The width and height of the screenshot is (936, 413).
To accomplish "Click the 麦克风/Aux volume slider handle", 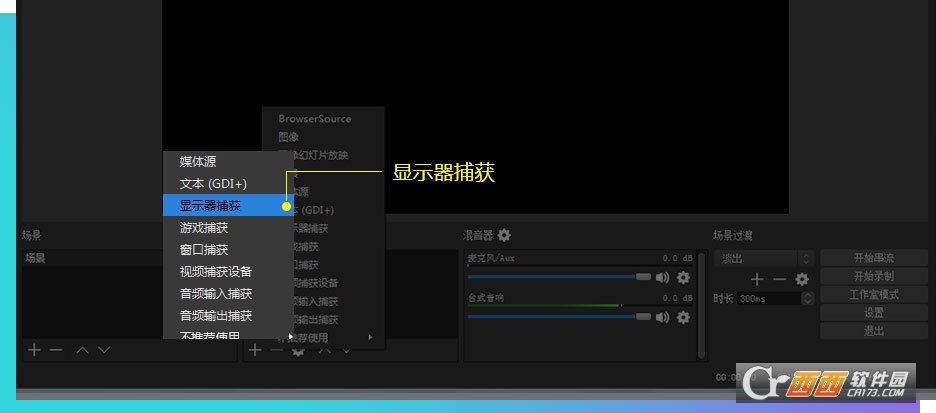I will tap(643, 277).
